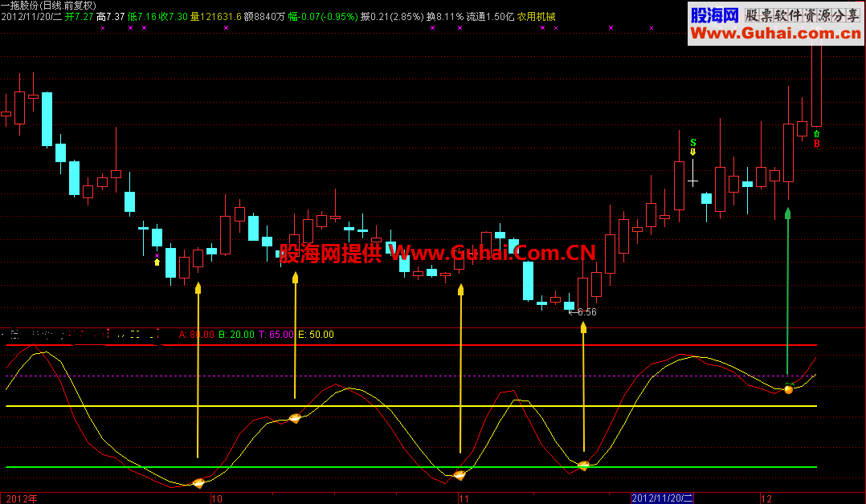The image size is (866, 504).
Task: Click the diamond signal just left of the 11 axis label
Action: click(x=459, y=474)
